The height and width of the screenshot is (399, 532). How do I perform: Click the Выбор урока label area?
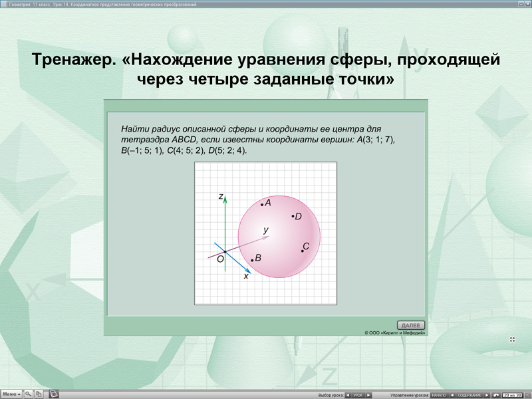click(x=331, y=394)
